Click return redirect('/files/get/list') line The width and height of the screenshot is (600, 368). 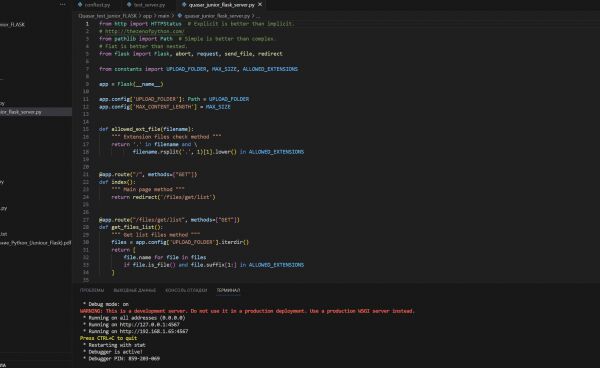[x=163, y=197]
